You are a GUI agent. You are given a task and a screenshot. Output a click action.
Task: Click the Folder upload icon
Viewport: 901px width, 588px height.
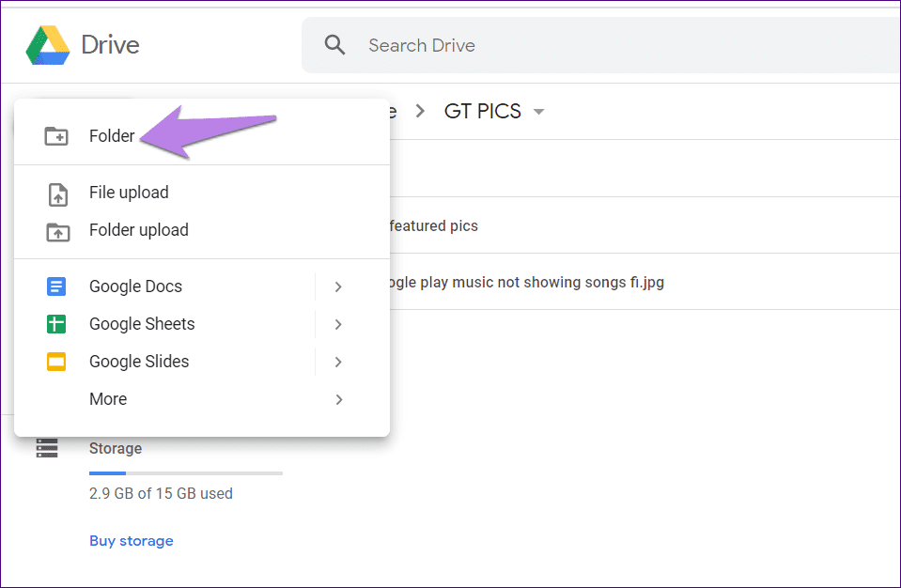(x=57, y=232)
